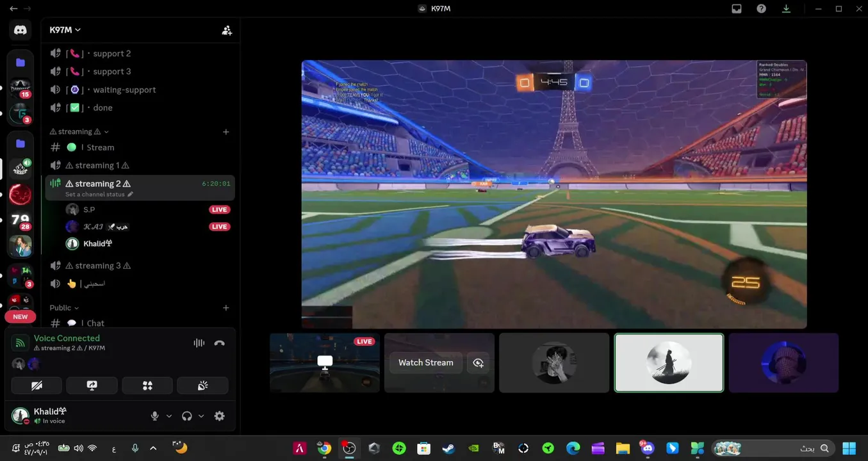Open Windows Start menu
The width and height of the screenshot is (868, 461).
pos(849,448)
